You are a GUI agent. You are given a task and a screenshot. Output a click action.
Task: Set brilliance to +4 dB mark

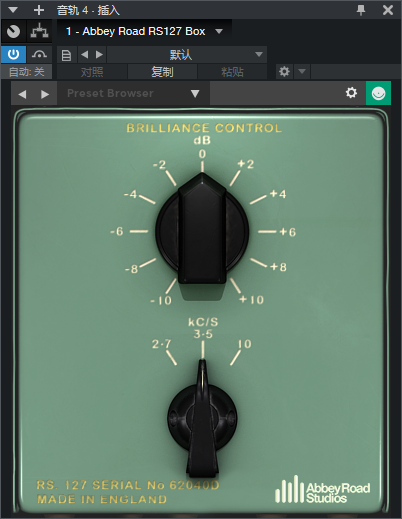tap(278, 194)
